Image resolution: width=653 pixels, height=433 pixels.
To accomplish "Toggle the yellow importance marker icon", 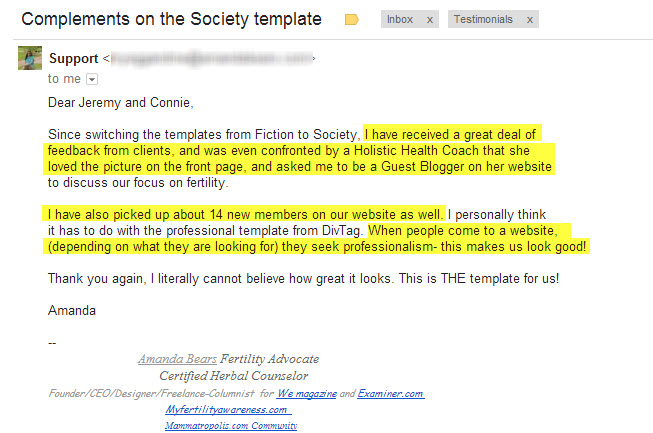I will tap(351, 20).
